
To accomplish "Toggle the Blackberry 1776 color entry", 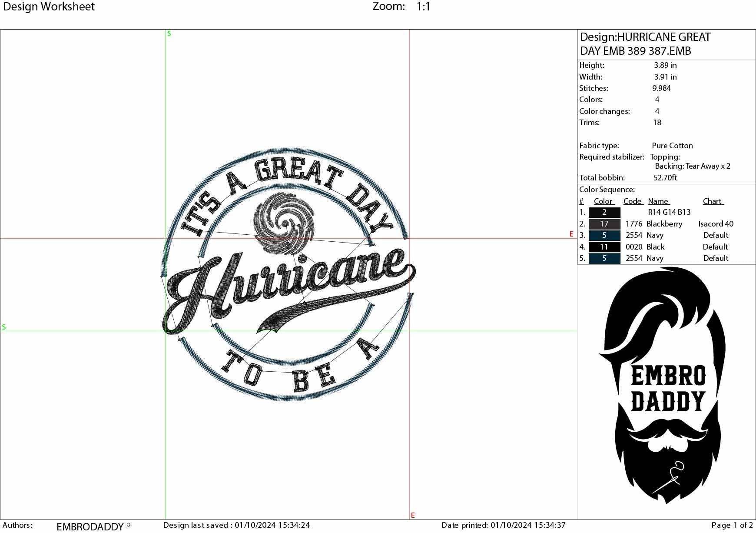I will tap(604, 224).
